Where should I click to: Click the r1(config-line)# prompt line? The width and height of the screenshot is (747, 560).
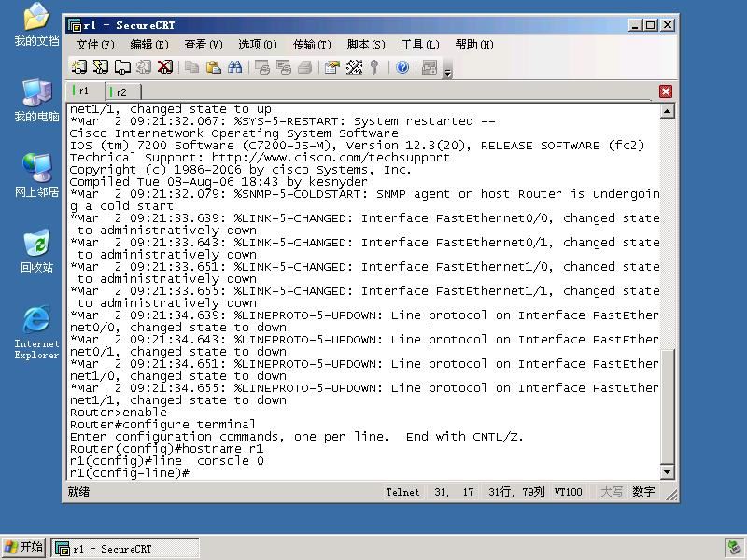[x=130, y=473]
